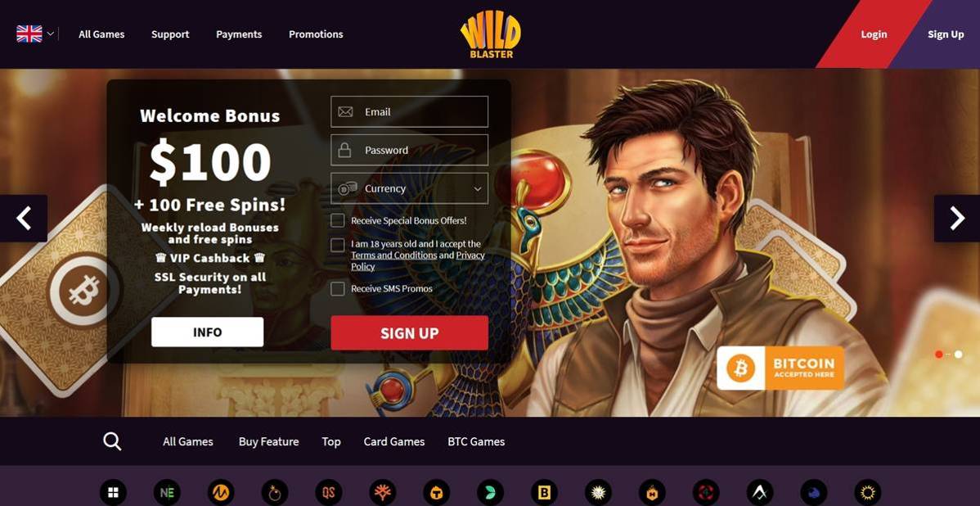
Task: Open the Currency dropdown
Action: coord(409,188)
